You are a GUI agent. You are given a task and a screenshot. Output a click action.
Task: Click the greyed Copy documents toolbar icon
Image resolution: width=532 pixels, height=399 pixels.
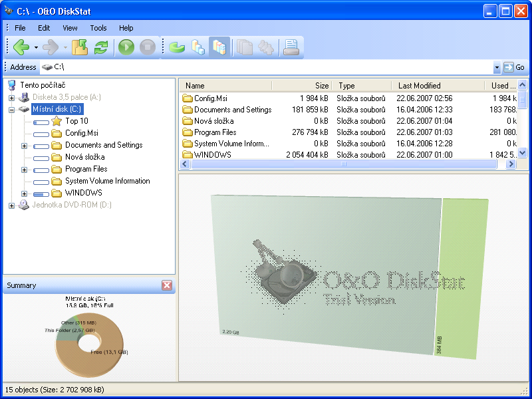[x=245, y=47]
